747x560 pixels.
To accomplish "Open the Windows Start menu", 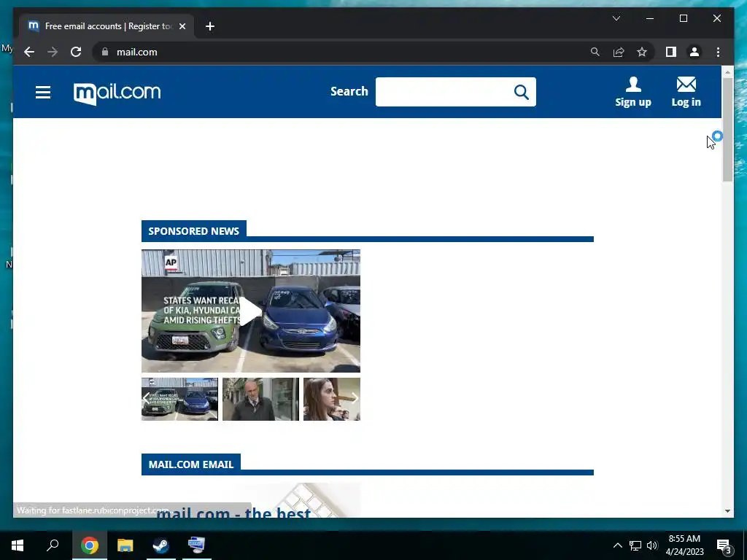I will coord(18,545).
